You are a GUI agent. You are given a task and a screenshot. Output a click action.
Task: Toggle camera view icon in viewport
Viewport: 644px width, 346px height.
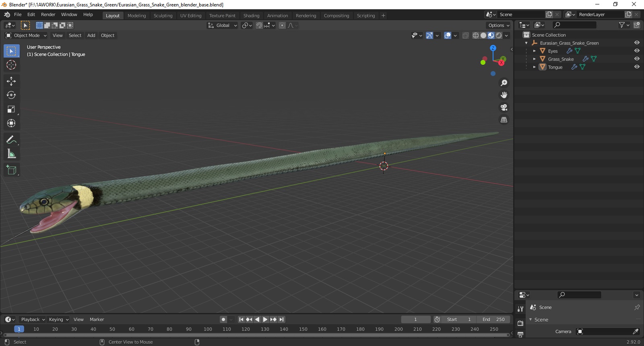[504, 107]
